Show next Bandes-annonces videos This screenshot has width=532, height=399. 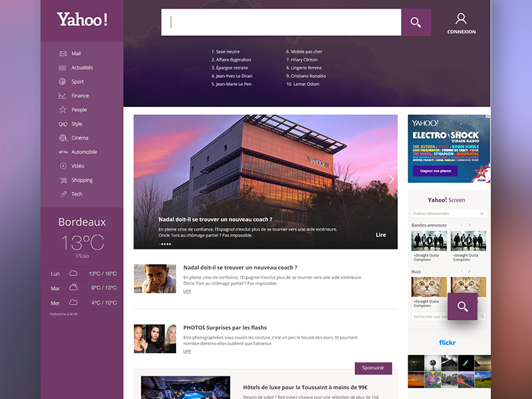coord(469,225)
